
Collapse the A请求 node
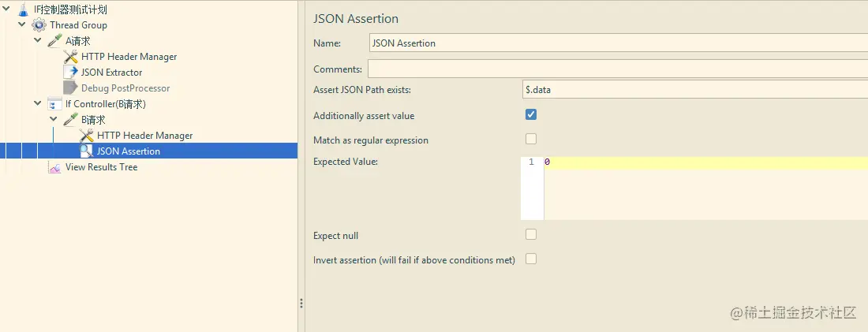(38, 40)
